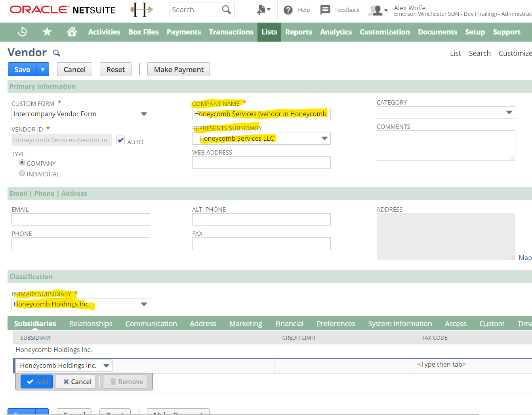
Task: Switch to the Financial subtab
Action: click(289, 324)
